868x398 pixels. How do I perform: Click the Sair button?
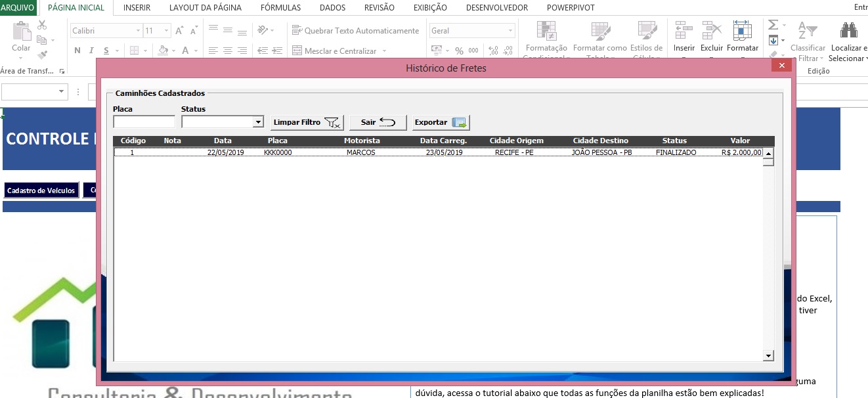pos(378,123)
